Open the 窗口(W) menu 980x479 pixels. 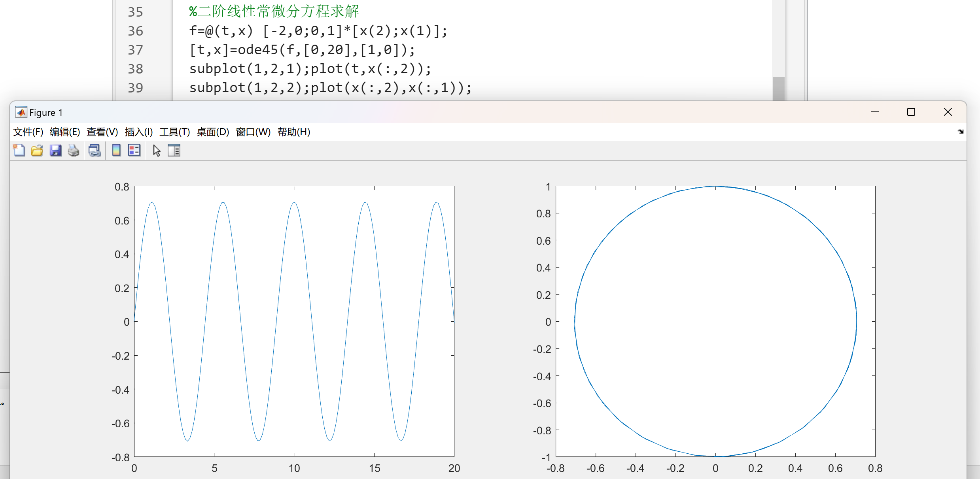click(x=253, y=132)
